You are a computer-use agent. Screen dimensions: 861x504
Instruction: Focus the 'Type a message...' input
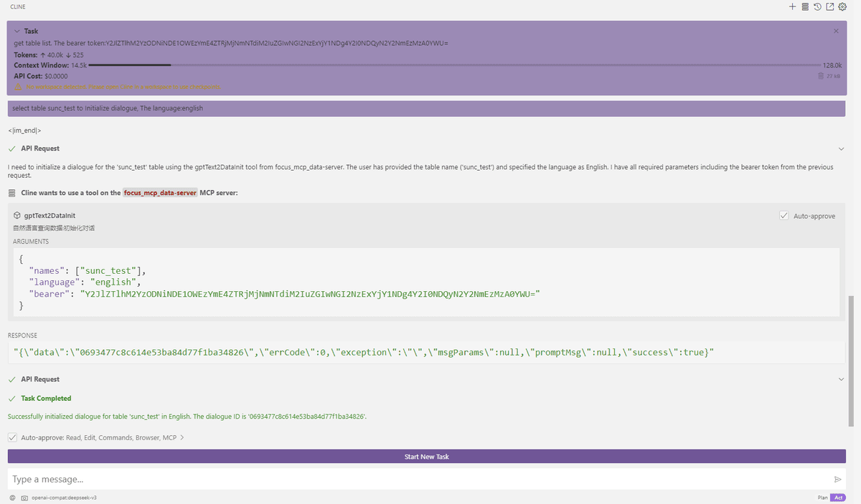[x=416, y=479]
